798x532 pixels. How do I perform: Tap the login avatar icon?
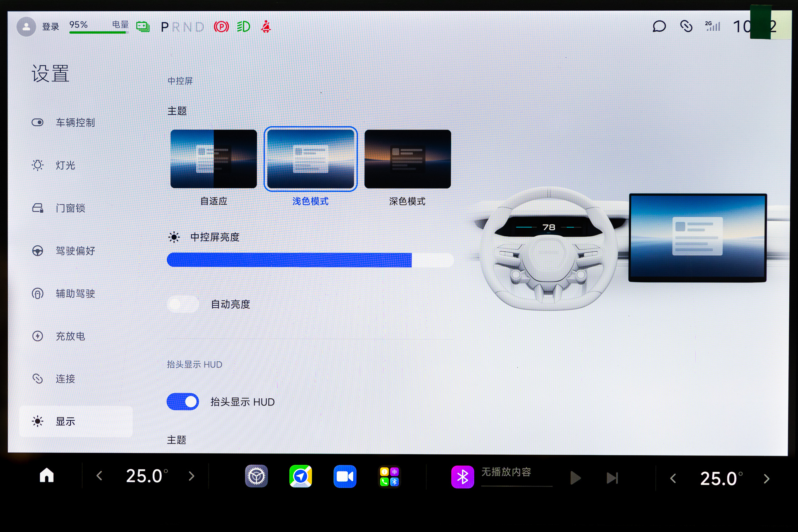coord(26,27)
